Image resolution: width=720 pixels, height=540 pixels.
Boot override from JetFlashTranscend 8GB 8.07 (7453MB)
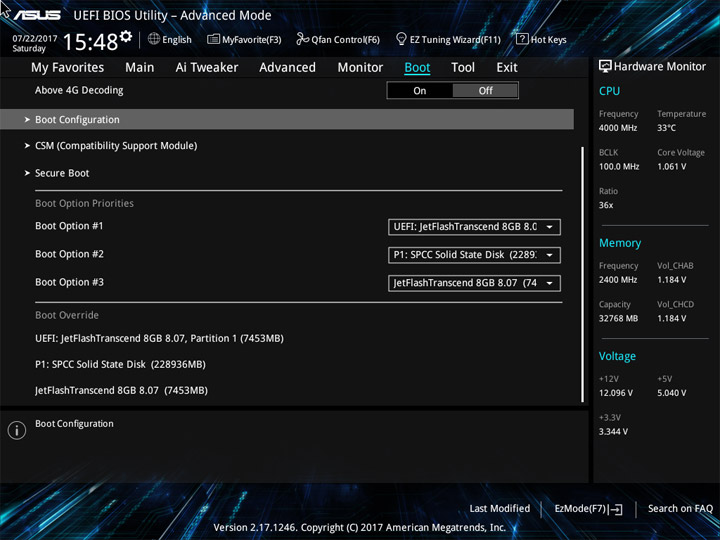121,391
